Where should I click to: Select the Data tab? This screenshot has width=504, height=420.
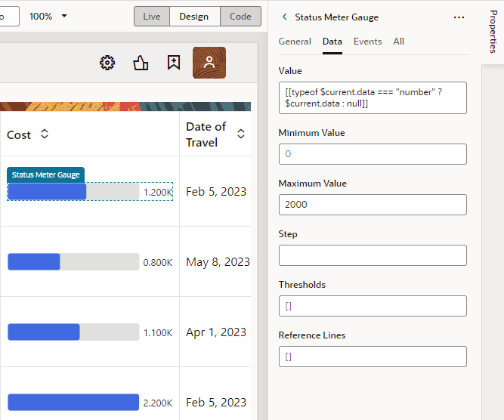[332, 42]
